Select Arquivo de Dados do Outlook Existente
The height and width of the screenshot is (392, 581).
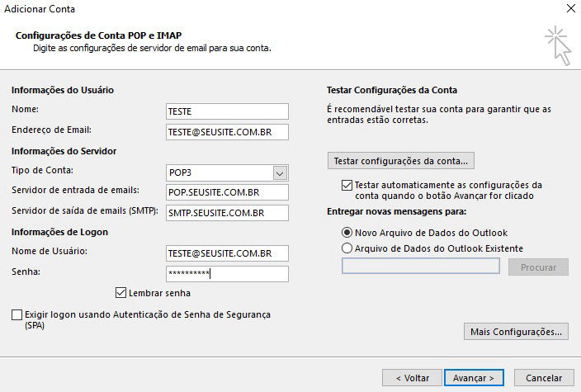coord(347,248)
